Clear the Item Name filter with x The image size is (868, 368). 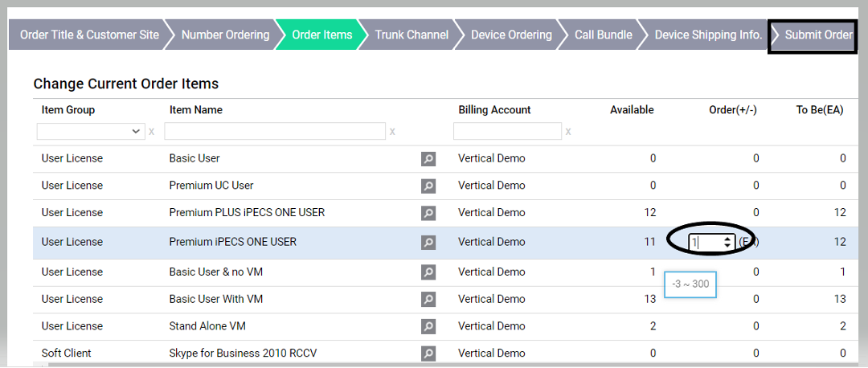tap(392, 131)
